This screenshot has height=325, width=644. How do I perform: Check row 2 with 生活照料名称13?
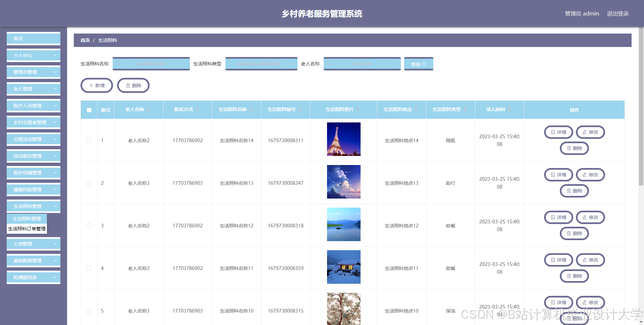click(x=89, y=183)
